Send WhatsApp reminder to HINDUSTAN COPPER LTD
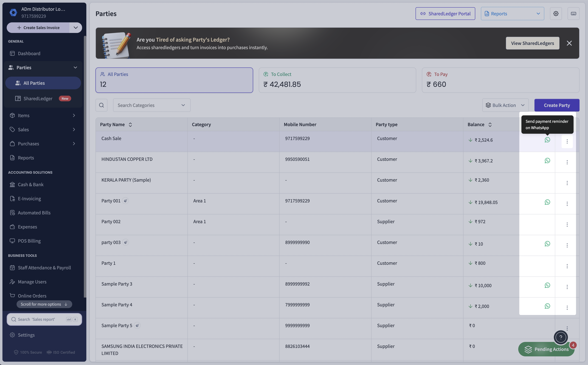Viewport: 588px width, 365px height. (547, 160)
